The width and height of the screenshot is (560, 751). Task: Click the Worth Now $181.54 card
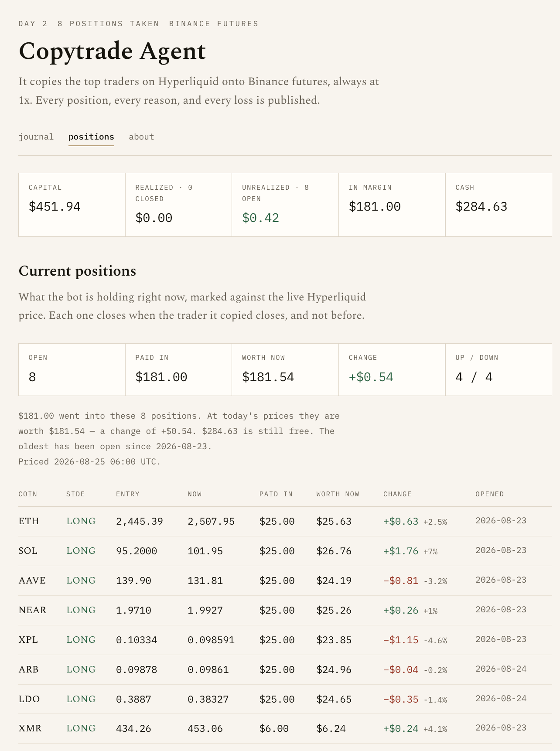285,370
